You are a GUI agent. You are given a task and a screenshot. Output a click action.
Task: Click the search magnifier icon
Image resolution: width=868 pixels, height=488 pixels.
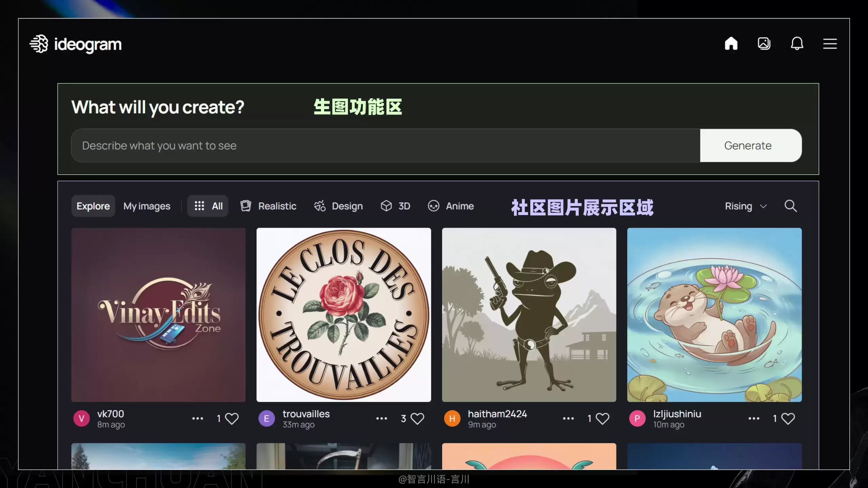point(790,206)
